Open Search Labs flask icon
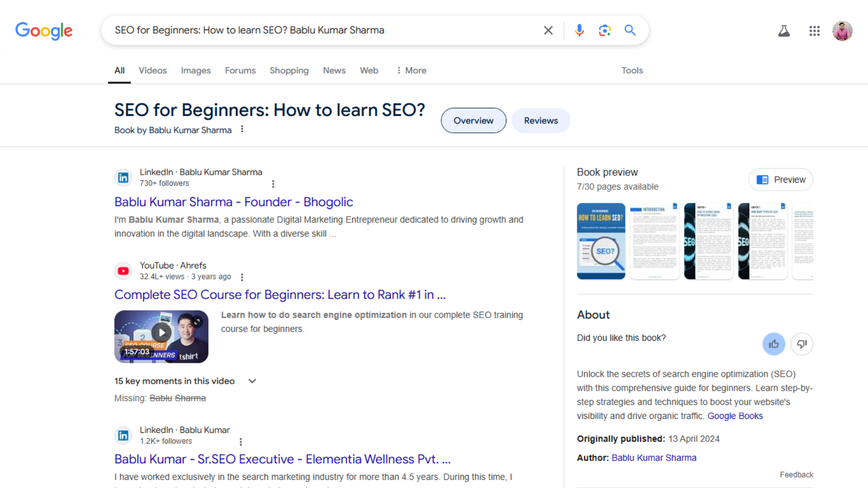 click(783, 31)
